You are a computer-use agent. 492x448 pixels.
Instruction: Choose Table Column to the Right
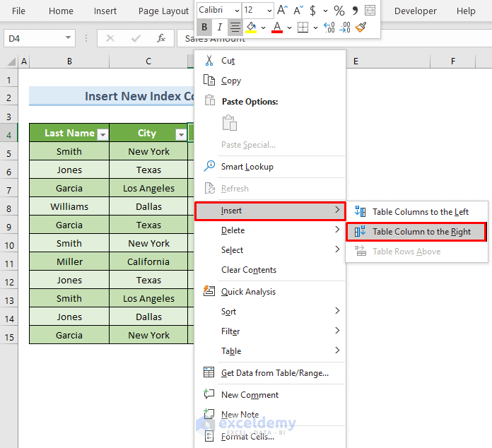[x=421, y=232]
